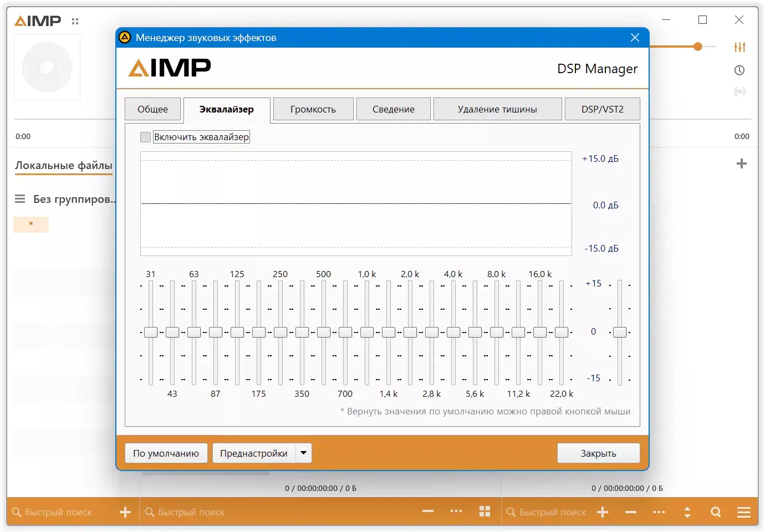Click the sort up-down arrows icon
The width and height of the screenshot is (765, 532).
687,512
